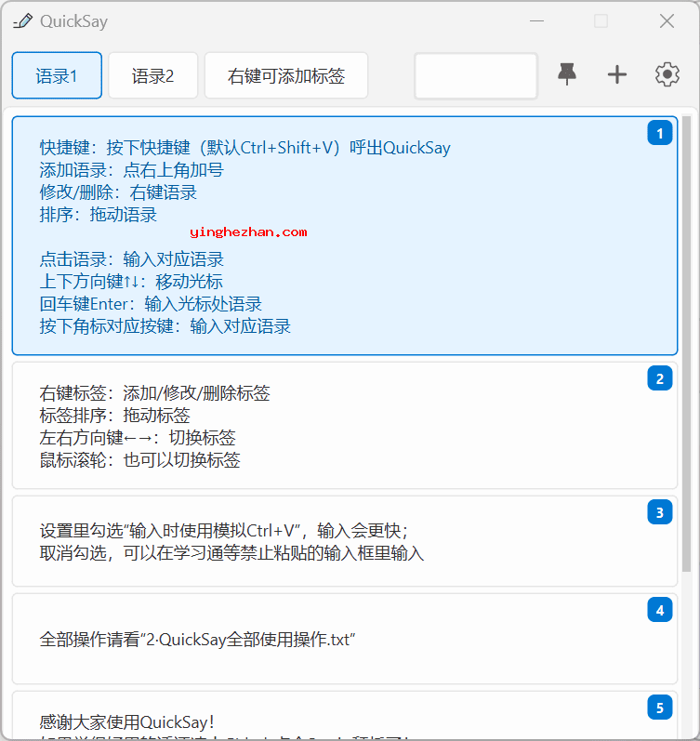Click the line 鼠标滚轮：也可以切换标签

(139, 460)
